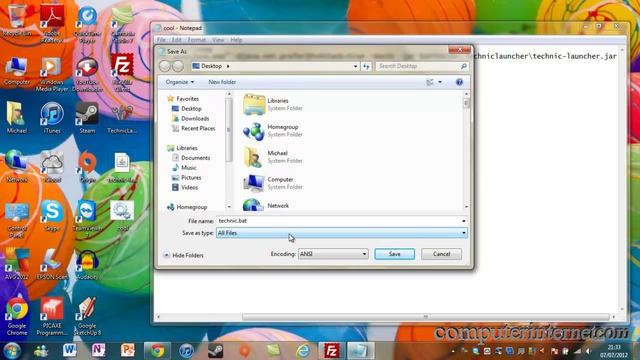This screenshot has height=360, width=640.
Task: Click Desktop in the address breadcrumb
Action: (211, 66)
